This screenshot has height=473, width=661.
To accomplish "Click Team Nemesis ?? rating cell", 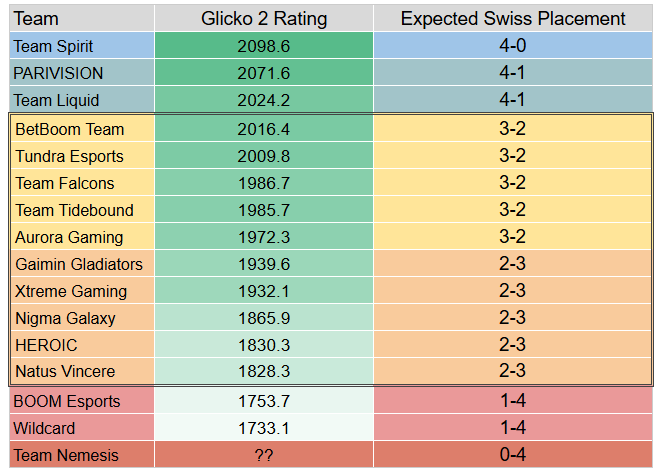I will click(264, 454).
